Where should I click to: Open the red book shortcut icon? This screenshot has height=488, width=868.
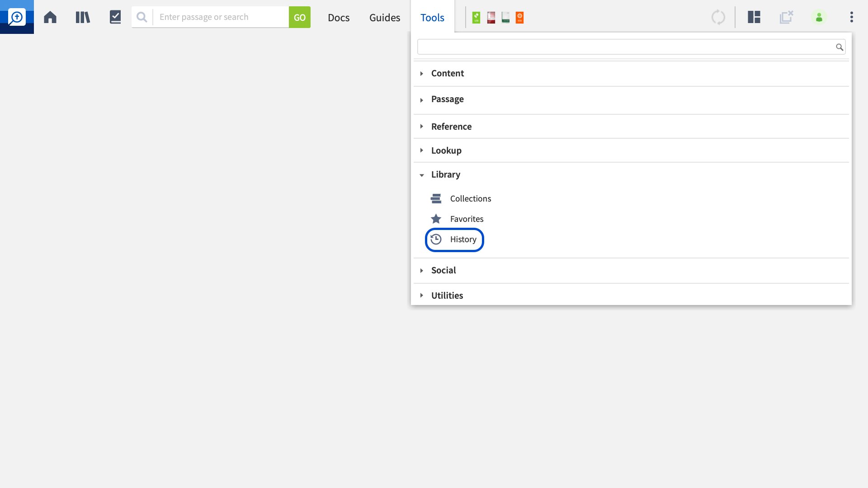[x=491, y=18]
